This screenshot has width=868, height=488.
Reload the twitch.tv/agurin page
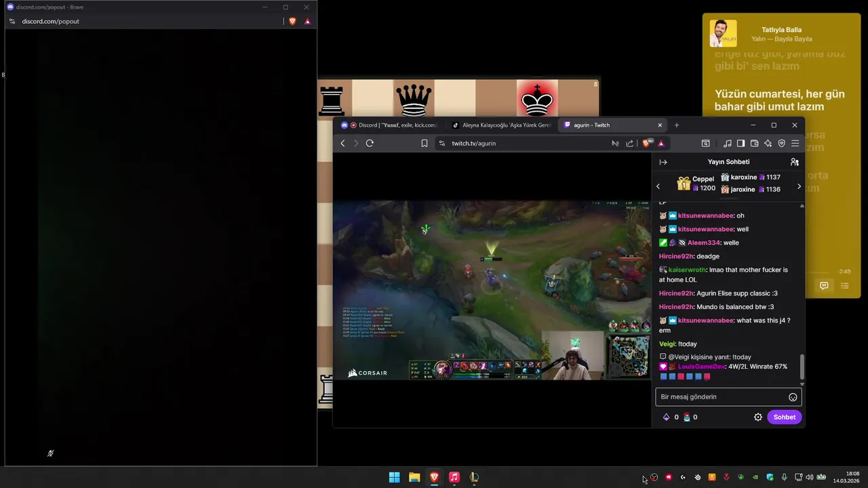coord(370,143)
